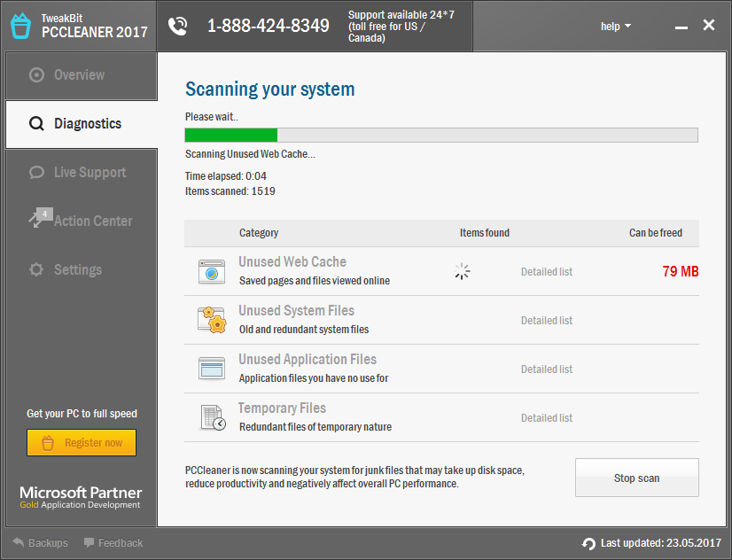The height and width of the screenshot is (560, 732).
Task: Click the TweakBit bucket logo
Action: pos(19,25)
